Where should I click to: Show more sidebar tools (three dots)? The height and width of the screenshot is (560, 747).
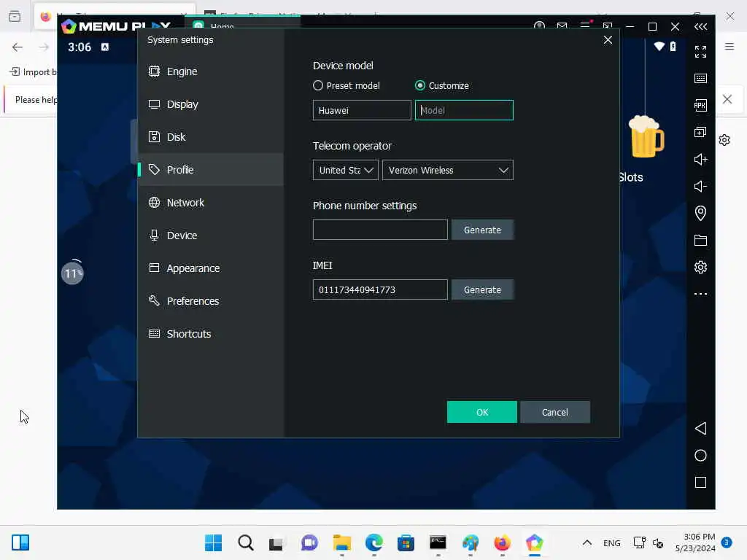[x=700, y=295]
